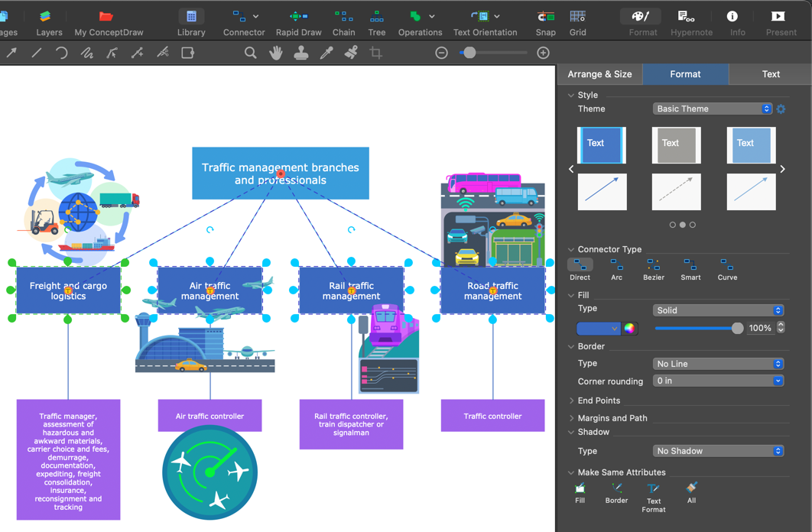Select the line drawing tool
Image resolution: width=812 pixels, height=532 pixels.
click(36, 53)
